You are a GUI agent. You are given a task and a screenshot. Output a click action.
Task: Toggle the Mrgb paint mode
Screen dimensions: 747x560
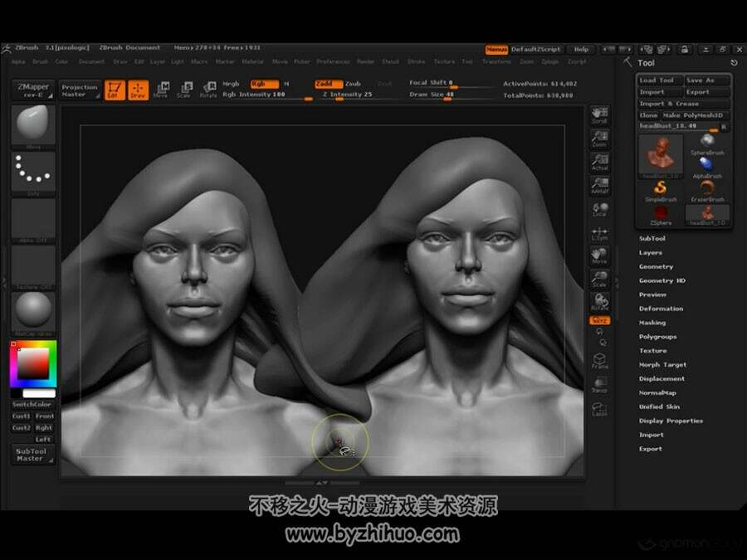(x=231, y=84)
